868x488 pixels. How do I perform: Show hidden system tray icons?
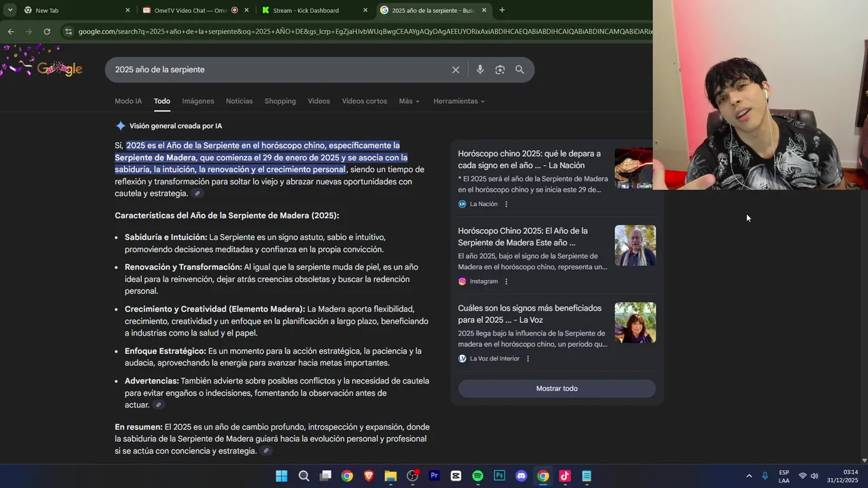749,476
